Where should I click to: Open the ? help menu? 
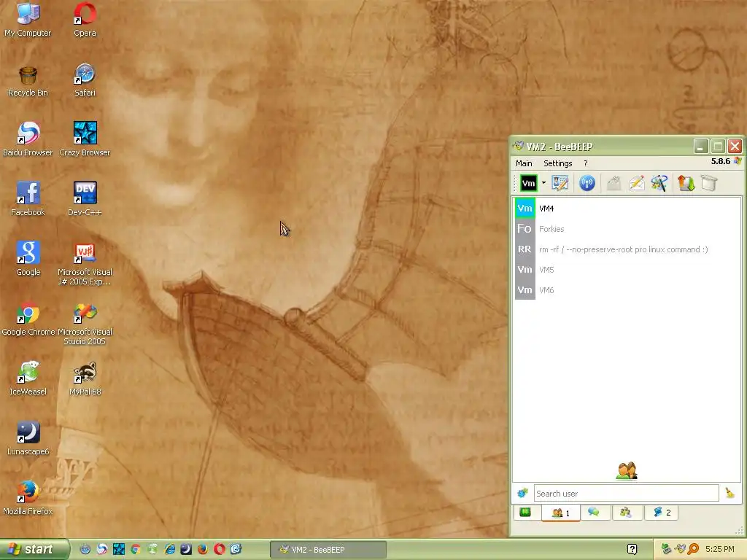(586, 163)
